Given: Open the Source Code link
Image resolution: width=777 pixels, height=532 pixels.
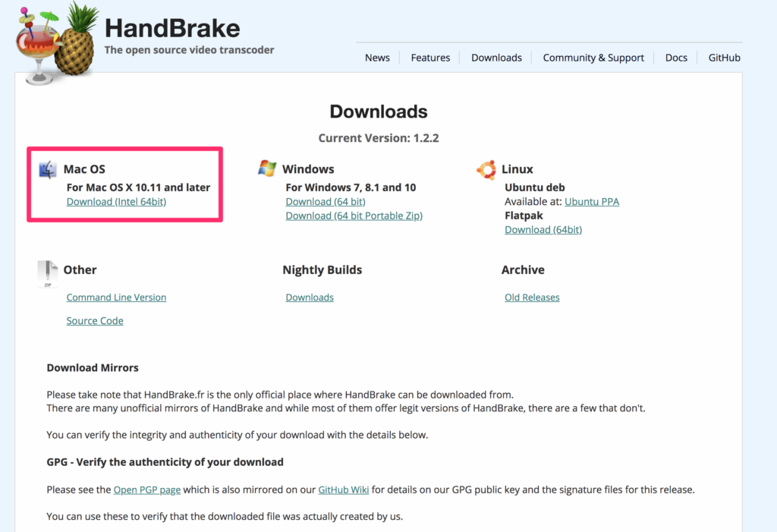Looking at the screenshot, I should pos(95,321).
